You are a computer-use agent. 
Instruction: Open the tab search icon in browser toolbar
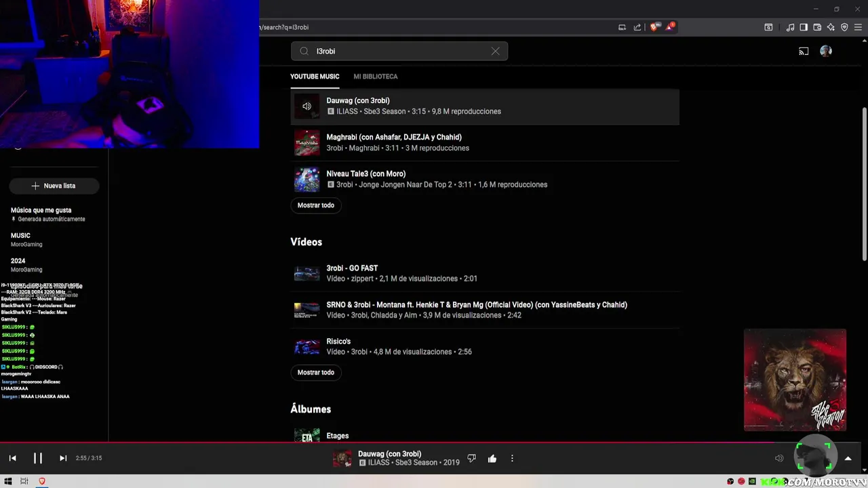point(768,27)
